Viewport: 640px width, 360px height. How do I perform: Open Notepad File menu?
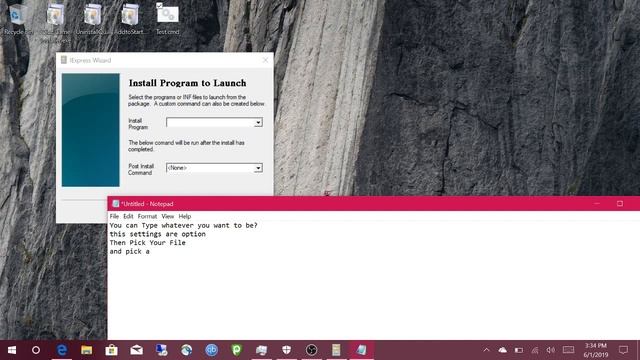tap(114, 216)
